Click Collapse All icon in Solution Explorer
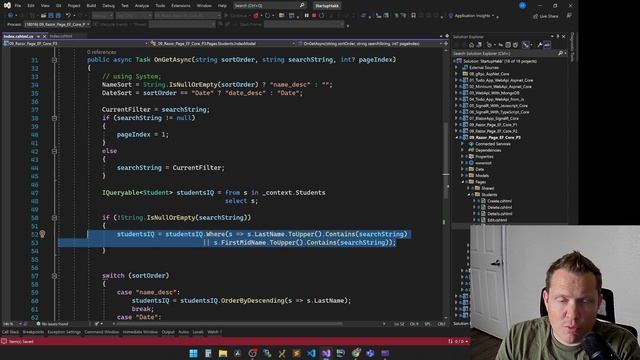This screenshot has height=360, width=640. click(x=508, y=45)
